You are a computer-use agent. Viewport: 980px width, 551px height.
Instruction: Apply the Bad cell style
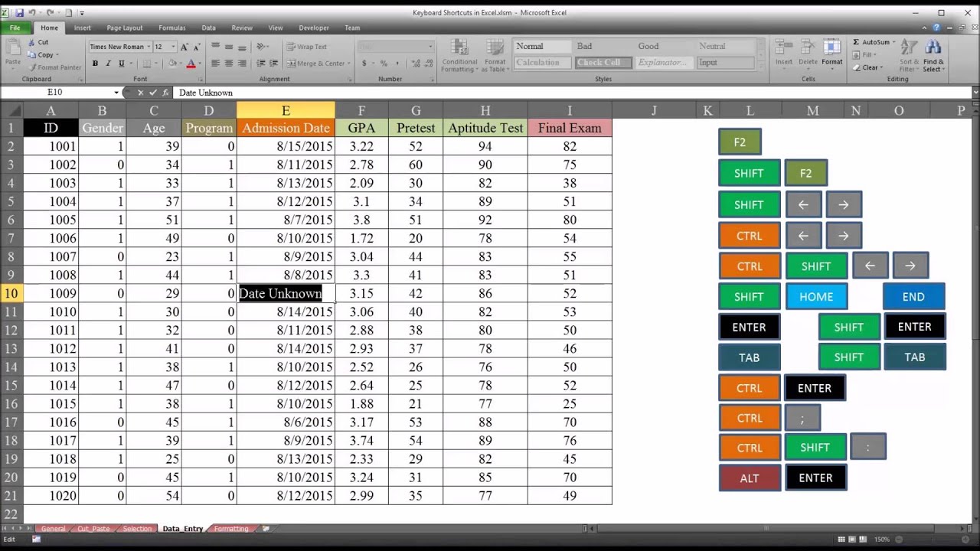pyautogui.click(x=603, y=47)
